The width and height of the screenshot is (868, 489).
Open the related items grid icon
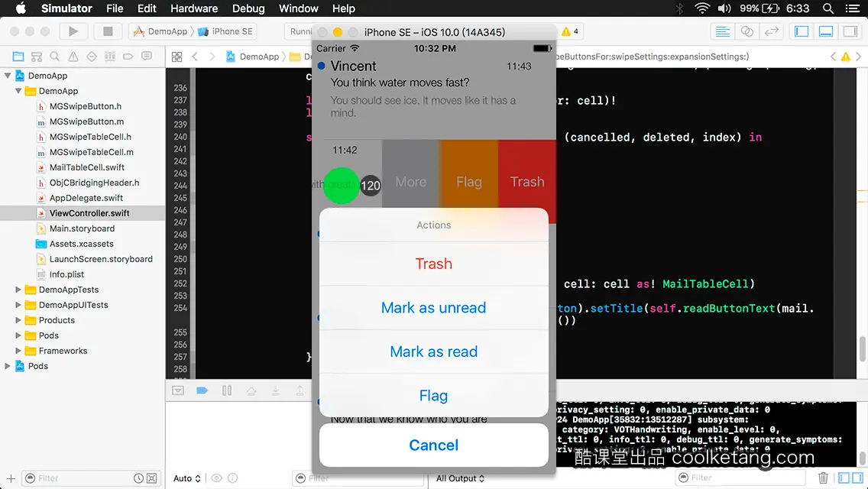(x=177, y=57)
